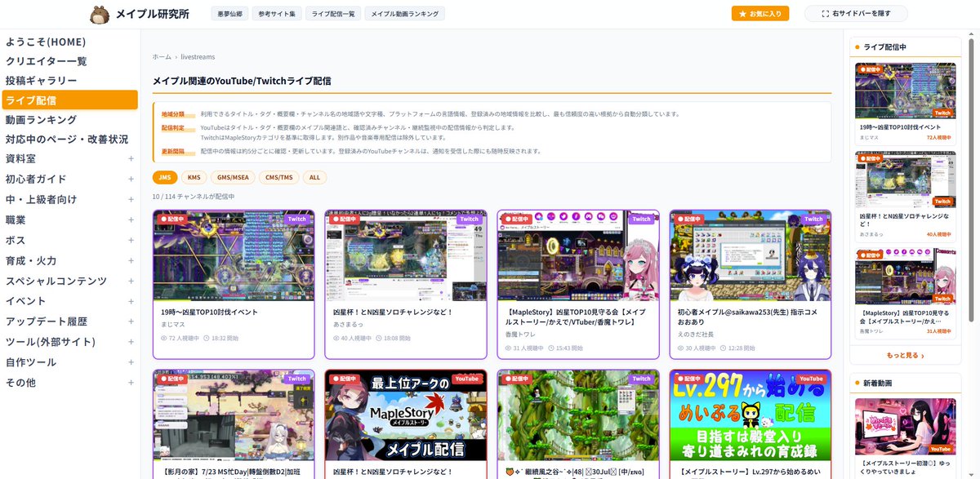Open クリエイター一覧 in the sidebar
This screenshot has height=479, width=980.
69,61
